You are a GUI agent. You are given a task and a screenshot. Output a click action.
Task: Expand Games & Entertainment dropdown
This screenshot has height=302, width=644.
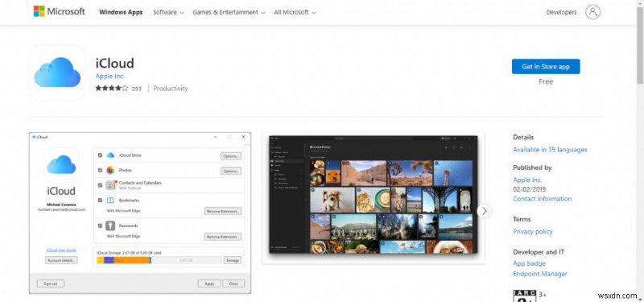tap(229, 12)
